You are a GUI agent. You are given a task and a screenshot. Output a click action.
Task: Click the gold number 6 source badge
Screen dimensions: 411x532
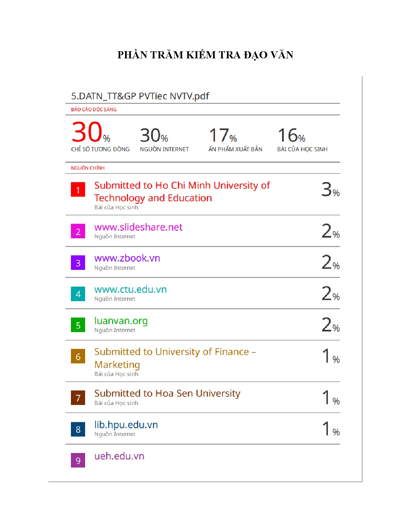point(78,356)
